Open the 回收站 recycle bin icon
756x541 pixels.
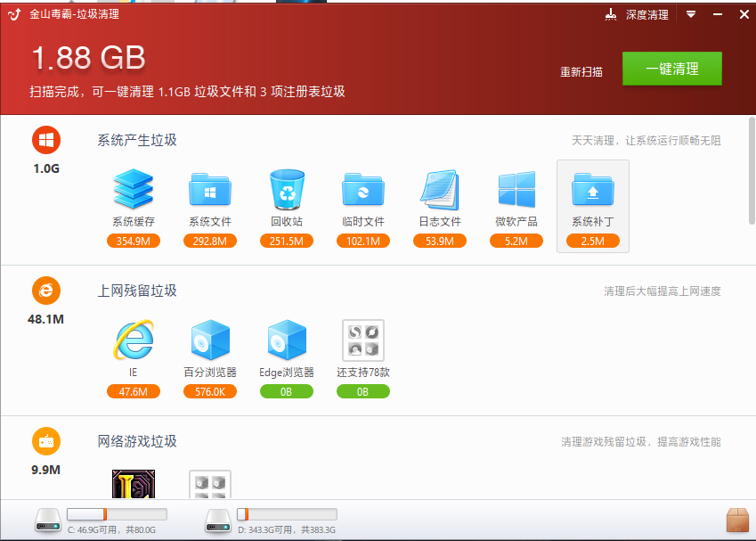tap(287, 189)
